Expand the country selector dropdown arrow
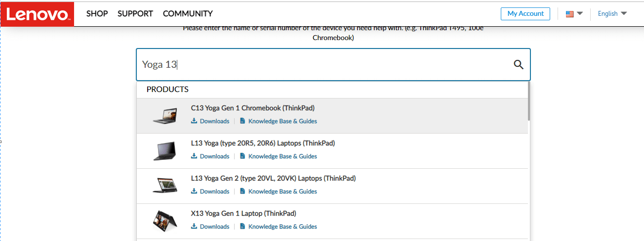Screen dimensions: 644x241 click(580, 13)
